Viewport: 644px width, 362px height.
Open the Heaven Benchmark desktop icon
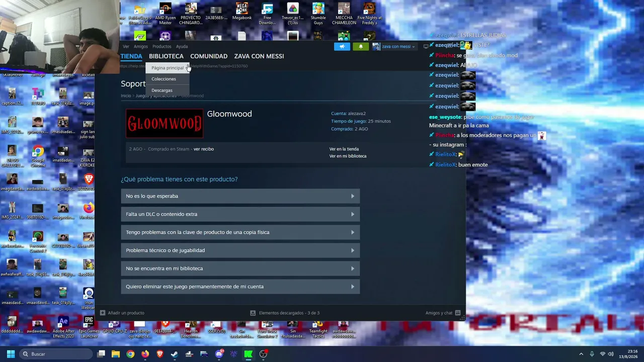[191, 330]
